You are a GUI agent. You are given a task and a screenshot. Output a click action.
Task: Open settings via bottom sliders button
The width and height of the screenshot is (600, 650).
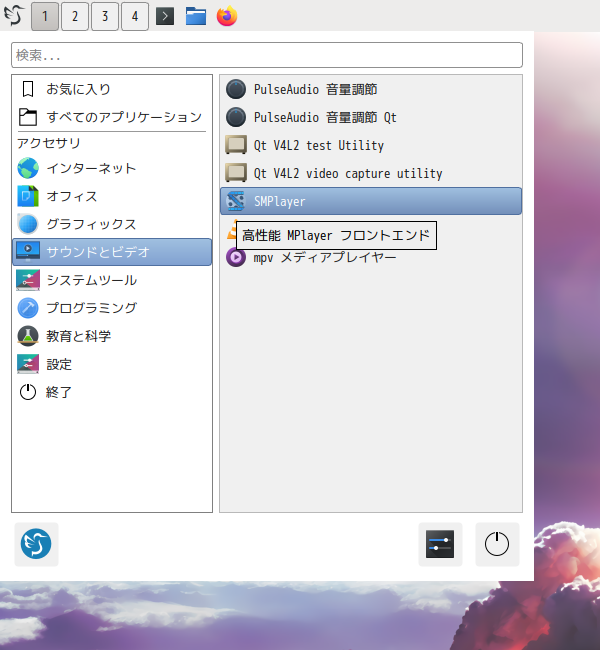click(x=440, y=544)
